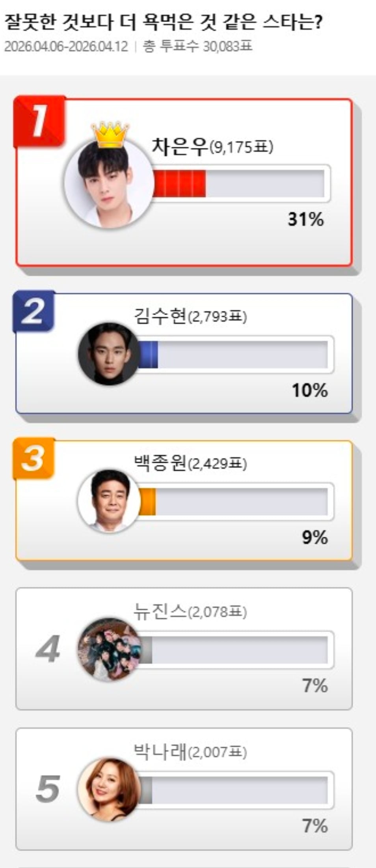Click the gold crown icon
The image size is (376, 868).
pyautogui.click(x=110, y=134)
